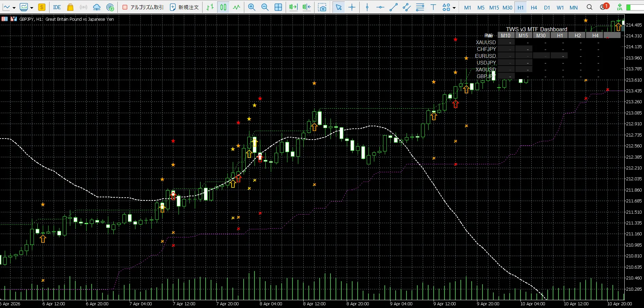The height and width of the screenshot is (308, 644).
Task: Open the IDE MetaEditor
Action: [x=57, y=7]
